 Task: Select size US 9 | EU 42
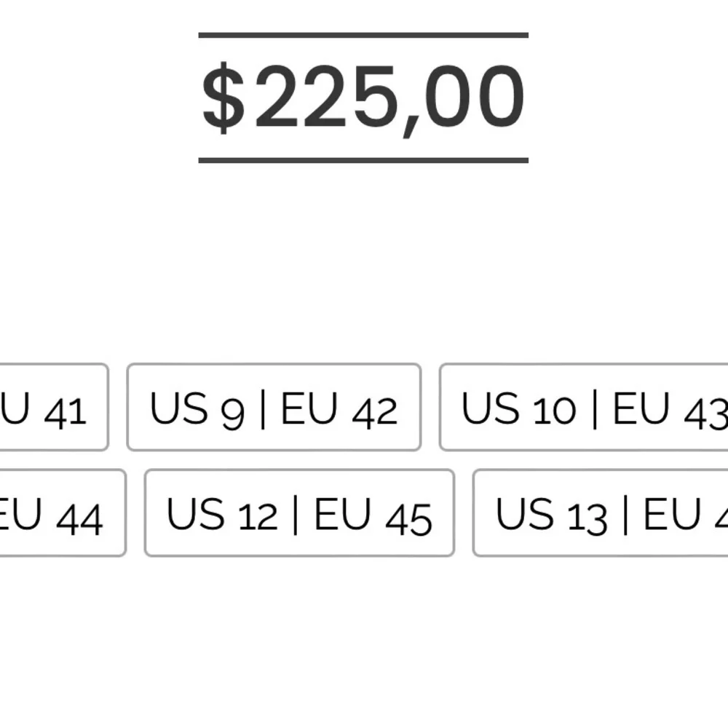tap(274, 407)
